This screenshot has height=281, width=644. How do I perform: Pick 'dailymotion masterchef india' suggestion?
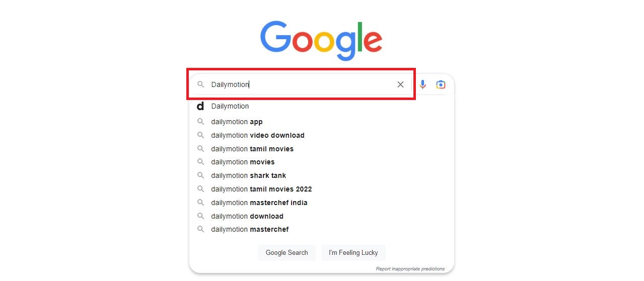point(259,203)
